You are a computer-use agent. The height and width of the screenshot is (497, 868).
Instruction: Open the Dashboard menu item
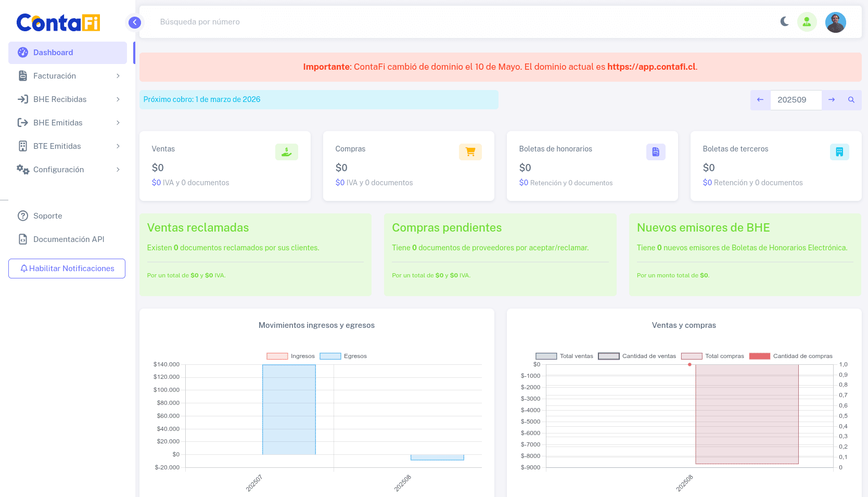coord(68,53)
